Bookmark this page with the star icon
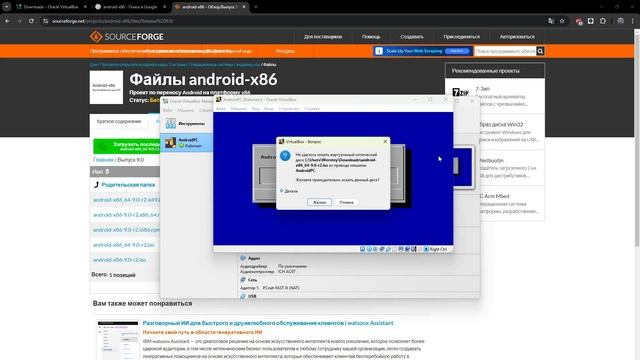640x360 pixels. 562,21
